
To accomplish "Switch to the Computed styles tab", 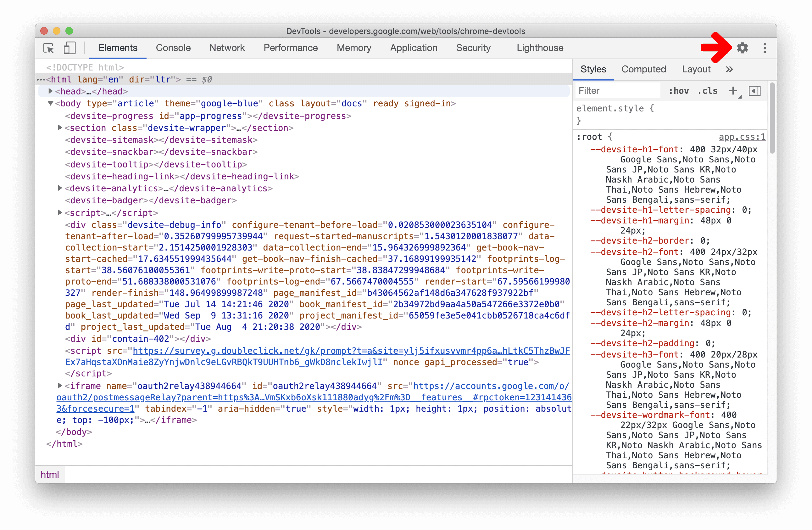I will [644, 69].
